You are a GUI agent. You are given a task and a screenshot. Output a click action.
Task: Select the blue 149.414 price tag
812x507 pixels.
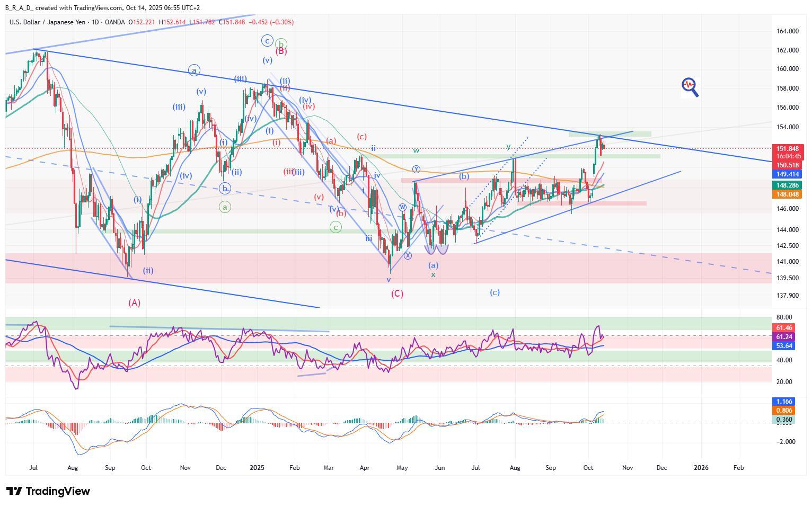[788, 174]
